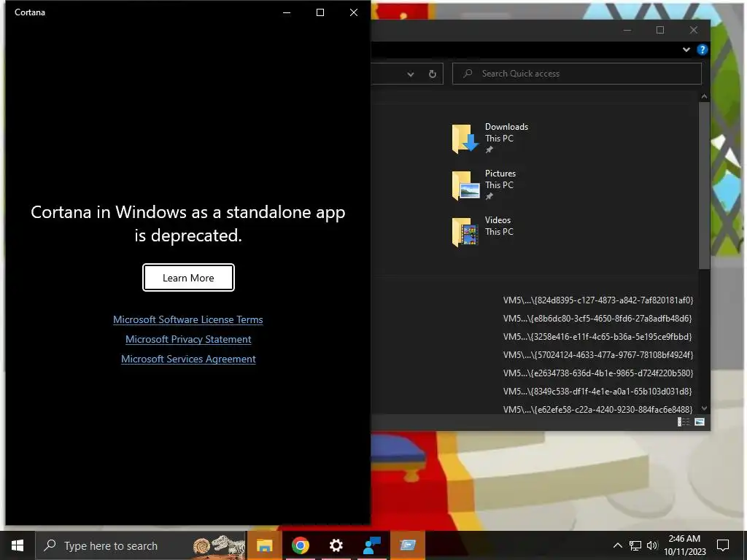747x560 pixels.
Task: Maximize the Cortana window
Action: (x=320, y=12)
